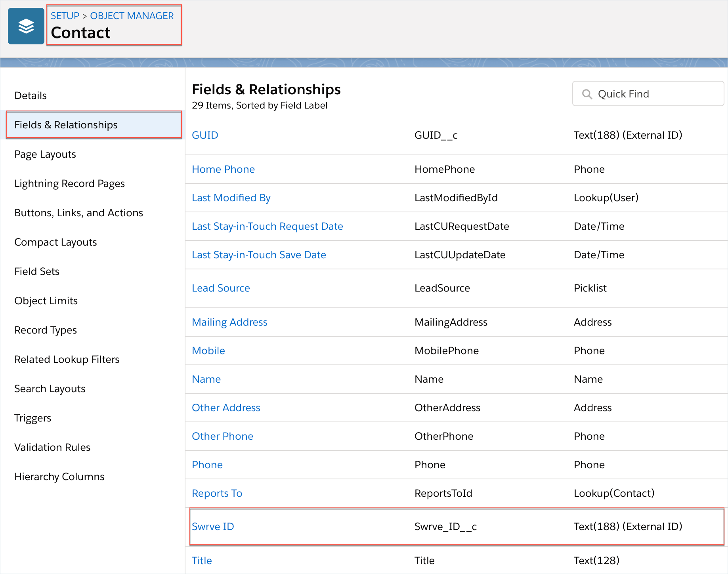Open the Reports To field

(217, 493)
